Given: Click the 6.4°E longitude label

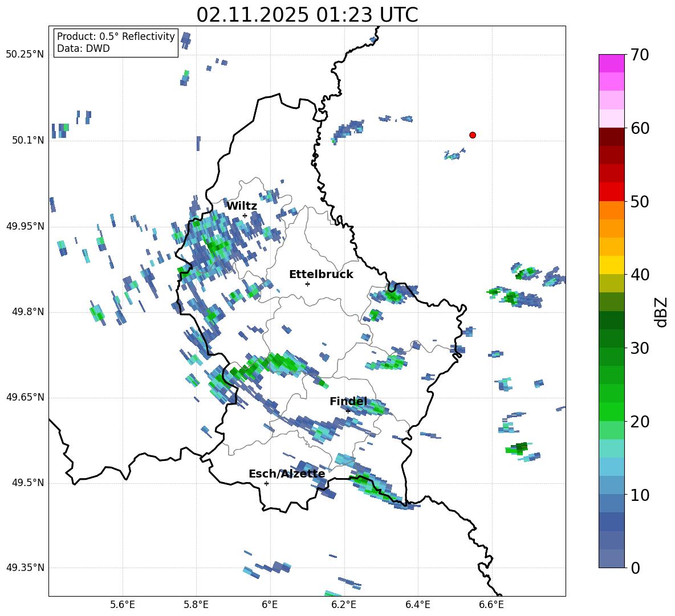Looking at the screenshot, I should [x=417, y=605].
